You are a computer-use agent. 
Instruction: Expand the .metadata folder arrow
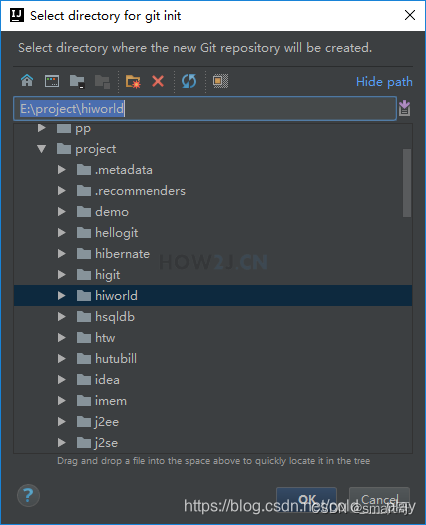(x=62, y=170)
